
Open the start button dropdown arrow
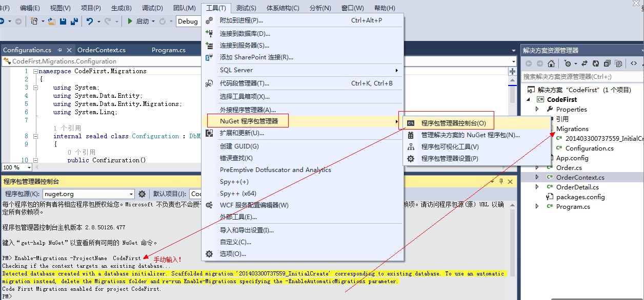153,21
